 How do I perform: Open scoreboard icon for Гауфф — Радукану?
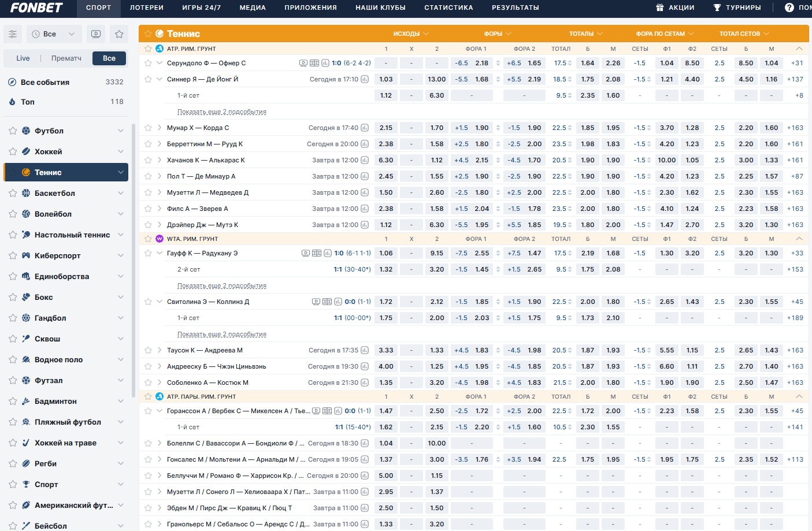pos(317,253)
